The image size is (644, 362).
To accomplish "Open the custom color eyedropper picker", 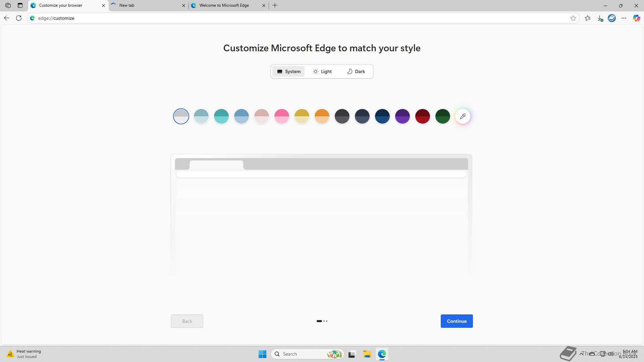I will coord(463,116).
